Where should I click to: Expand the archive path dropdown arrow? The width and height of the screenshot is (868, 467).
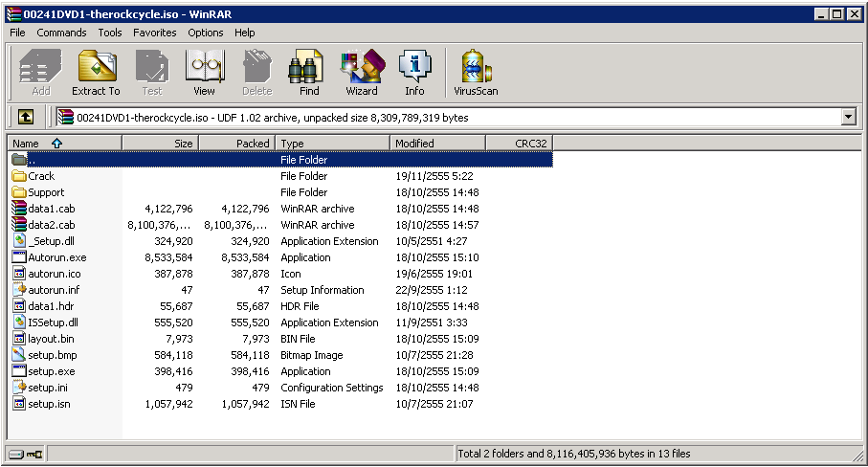pos(848,117)
